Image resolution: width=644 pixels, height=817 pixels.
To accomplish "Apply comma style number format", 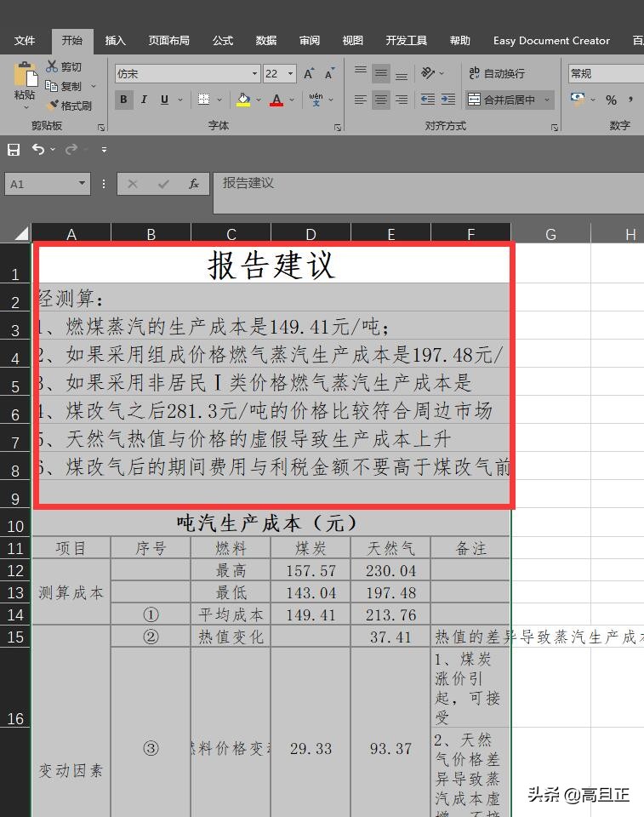I will [x=630, y=100].
